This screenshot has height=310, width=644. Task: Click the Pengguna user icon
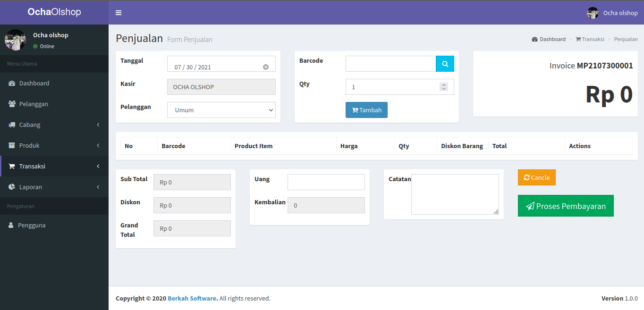click(11, 226)
